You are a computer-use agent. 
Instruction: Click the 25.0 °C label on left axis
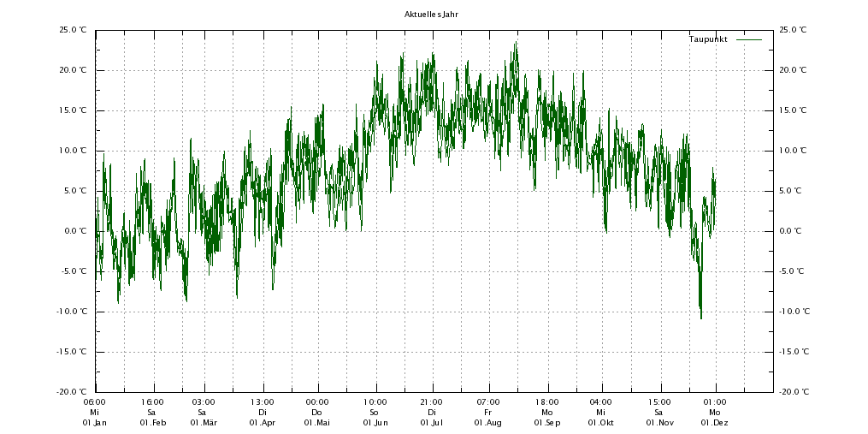(73, 30)
